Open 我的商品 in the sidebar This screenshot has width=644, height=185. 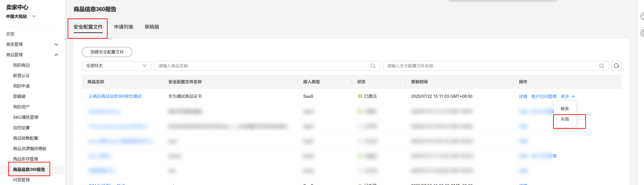21,65
